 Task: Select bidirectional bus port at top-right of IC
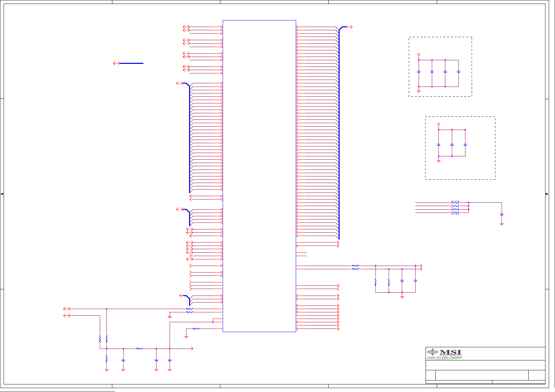pos(349,27)
